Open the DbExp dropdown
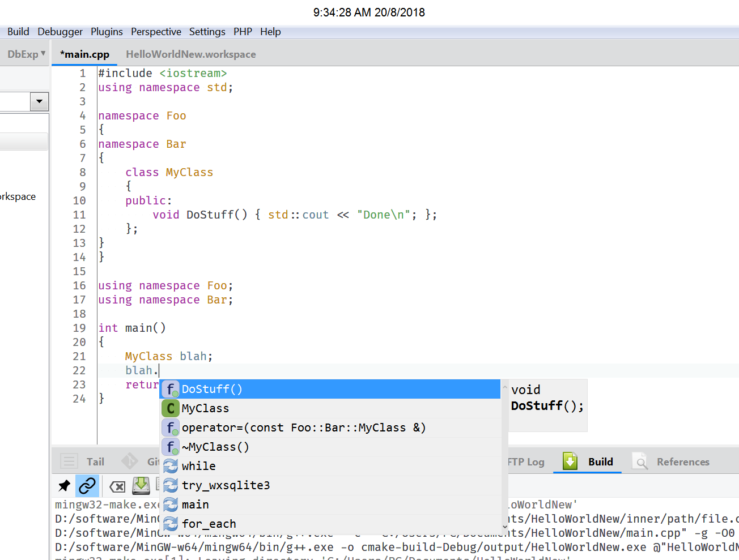739x560 pixels. pyautogui.click(x=26, y=53)
